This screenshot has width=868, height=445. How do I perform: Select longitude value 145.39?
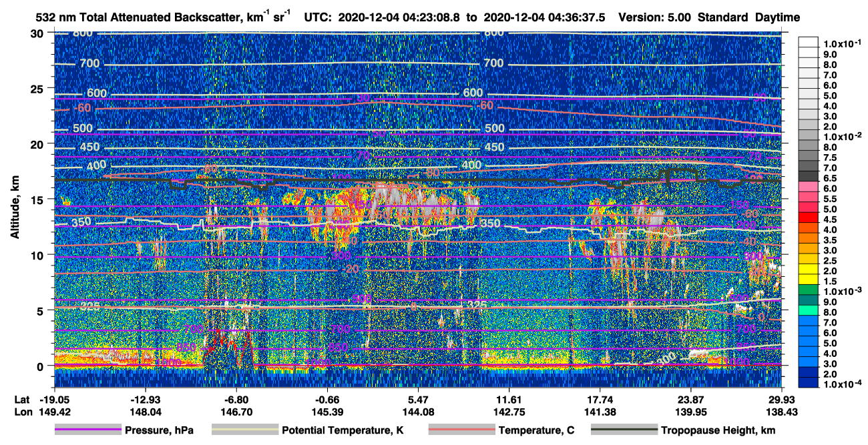327,412
